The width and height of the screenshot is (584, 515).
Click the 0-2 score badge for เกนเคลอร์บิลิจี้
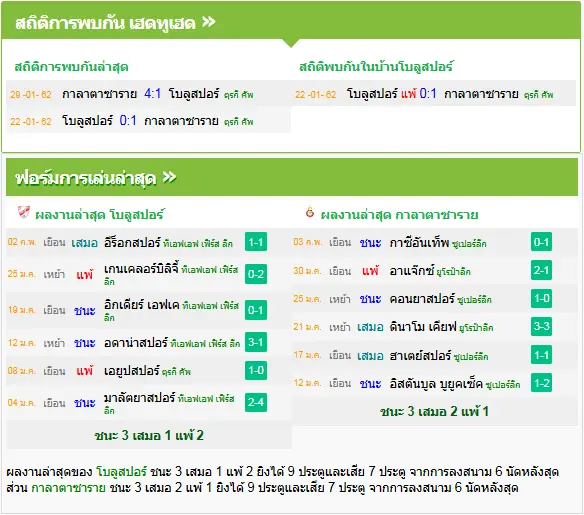[256, 274]
